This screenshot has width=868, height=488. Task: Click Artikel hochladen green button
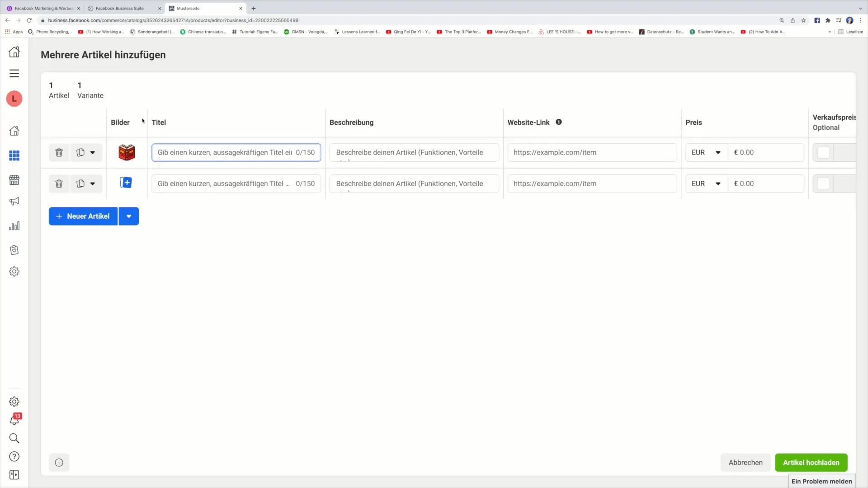(x=811, y=462)
